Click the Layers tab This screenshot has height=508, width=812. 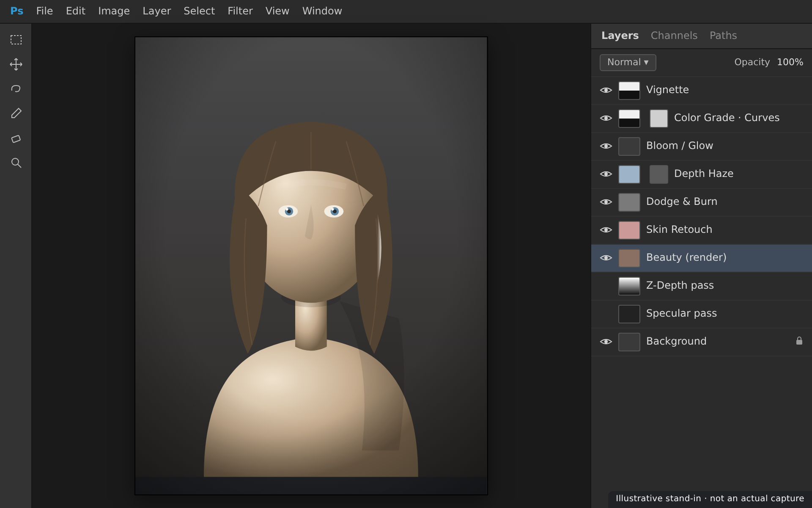click(x=620, y=36)
